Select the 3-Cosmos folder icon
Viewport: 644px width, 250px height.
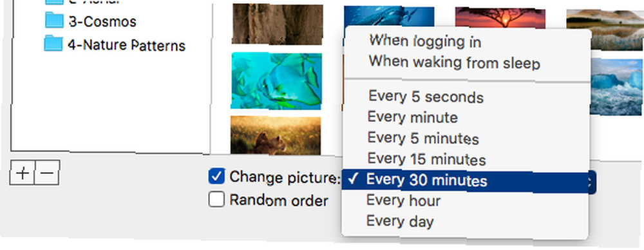pyautogui.click(x=54, y=21)
